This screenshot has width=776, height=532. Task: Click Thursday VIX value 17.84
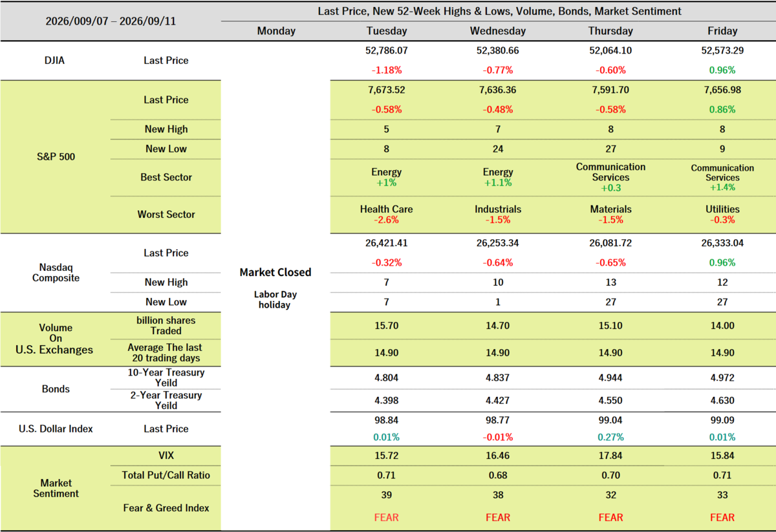610,456
